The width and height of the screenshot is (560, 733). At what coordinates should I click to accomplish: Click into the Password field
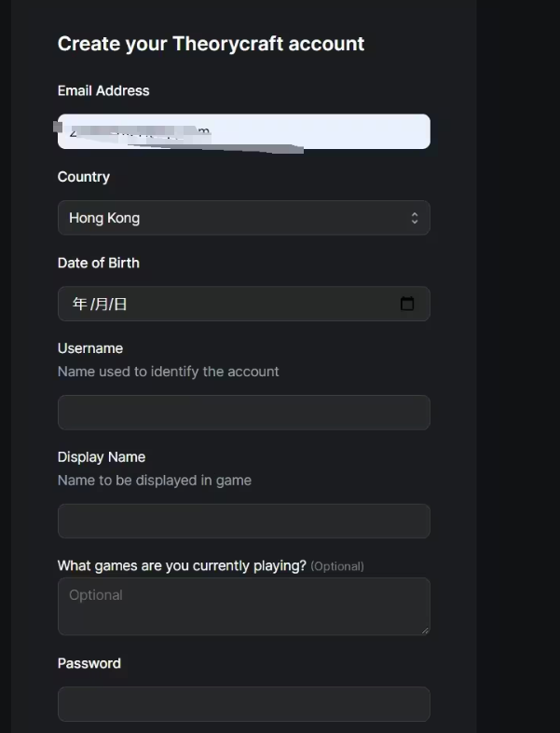tap(244, 704)
